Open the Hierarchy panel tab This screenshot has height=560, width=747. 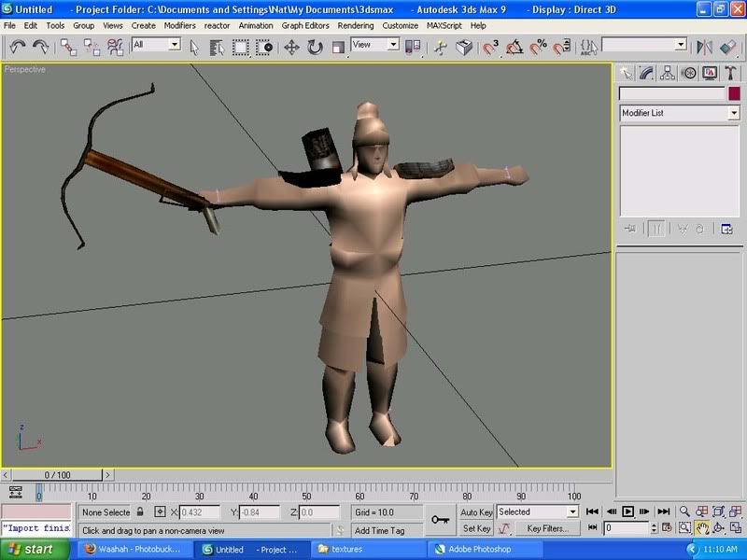668,73
